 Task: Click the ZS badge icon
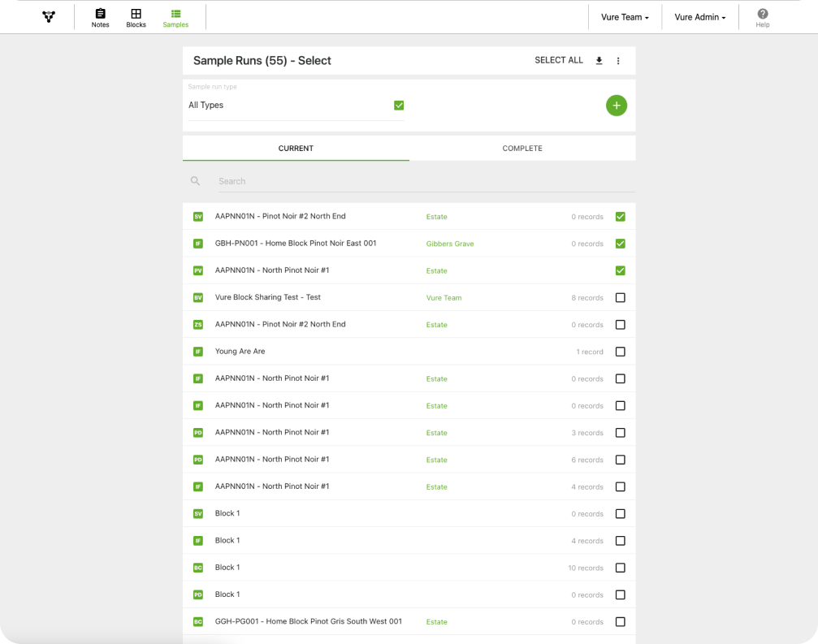coord(198,324)
